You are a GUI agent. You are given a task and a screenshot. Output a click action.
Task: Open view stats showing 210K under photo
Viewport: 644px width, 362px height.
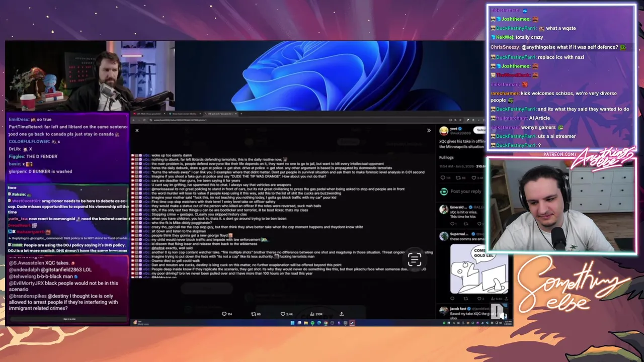pyautogui.click(x=316, y=314)
